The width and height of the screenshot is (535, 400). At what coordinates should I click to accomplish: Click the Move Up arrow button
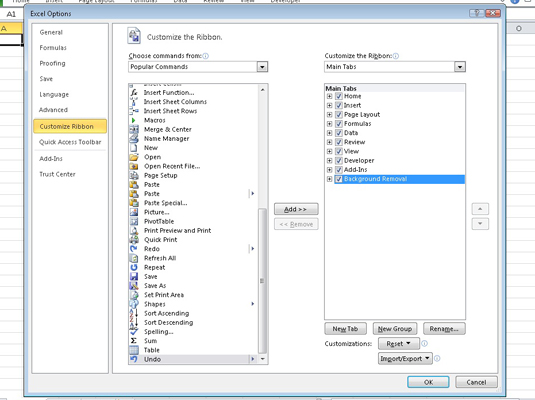pos(480,209)
